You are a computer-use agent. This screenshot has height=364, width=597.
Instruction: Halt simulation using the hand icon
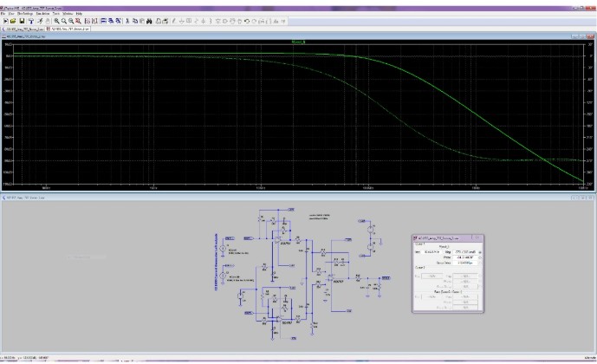(48, 21)
